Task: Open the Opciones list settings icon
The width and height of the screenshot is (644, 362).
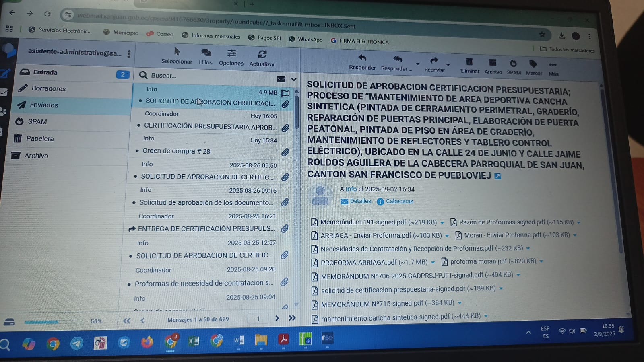Action: click(231, 53)
